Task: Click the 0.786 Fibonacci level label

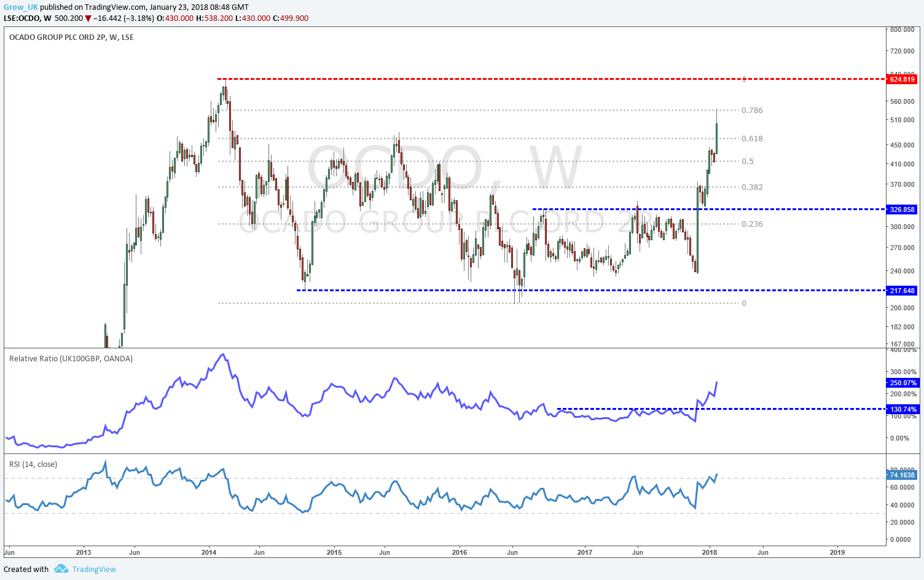Action: [752, 111]
